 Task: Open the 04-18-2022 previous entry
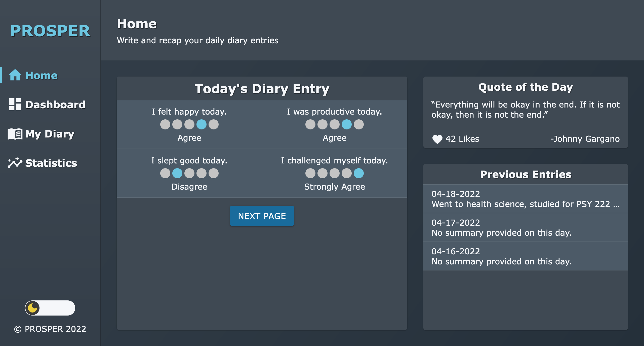point(526,199)
